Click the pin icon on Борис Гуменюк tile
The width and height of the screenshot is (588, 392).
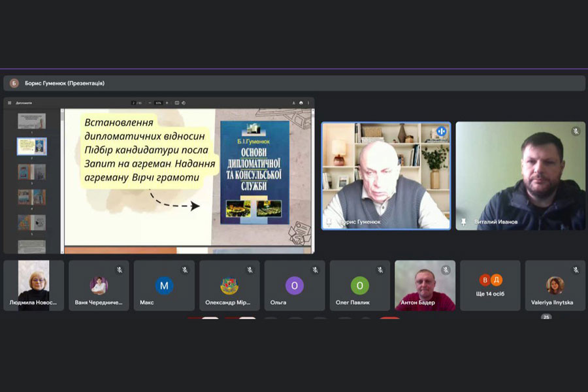(x=329, y=222)
